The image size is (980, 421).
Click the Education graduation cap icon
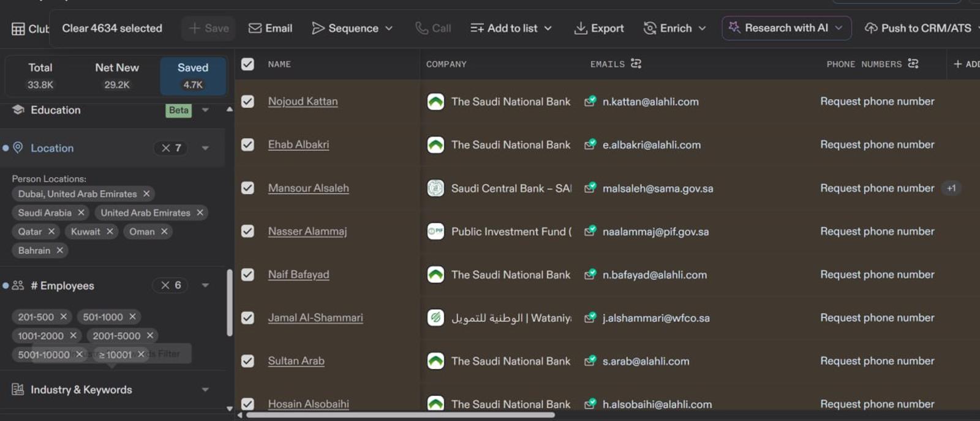[x=18, y=110]
